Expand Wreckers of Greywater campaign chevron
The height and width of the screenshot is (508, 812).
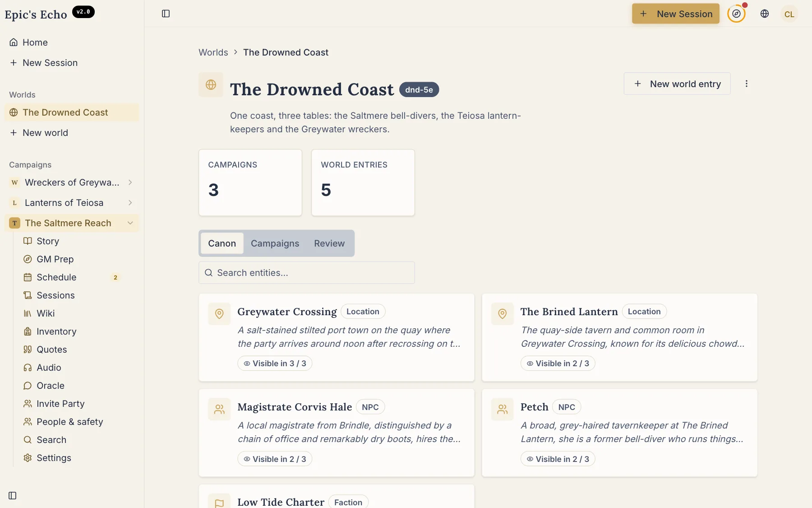(x=130, y=182)
